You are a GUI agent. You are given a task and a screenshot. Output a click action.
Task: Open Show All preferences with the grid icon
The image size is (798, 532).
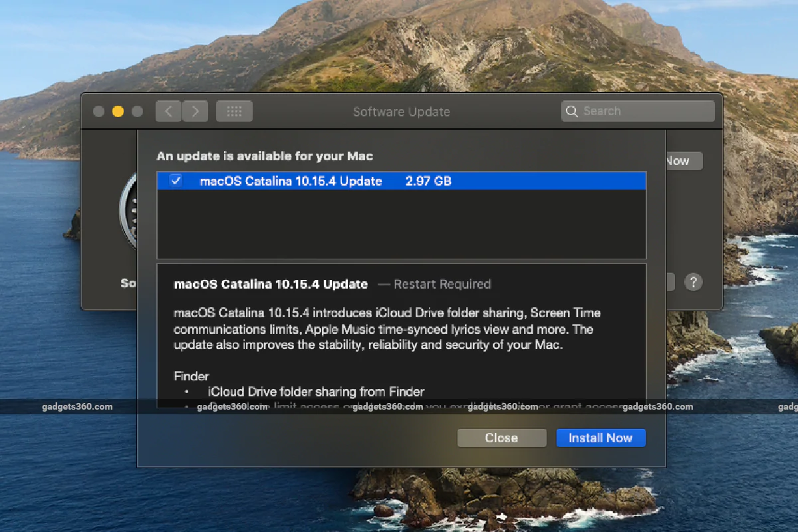(x=234, y=111)
